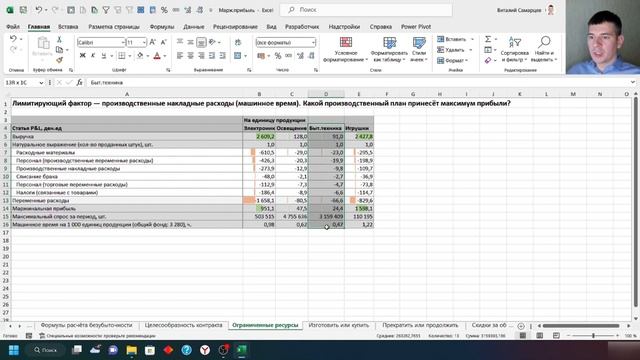This screenshot has width=640, height=360.
Task: Click the Удалить cells button
Action: pos(455,50)
